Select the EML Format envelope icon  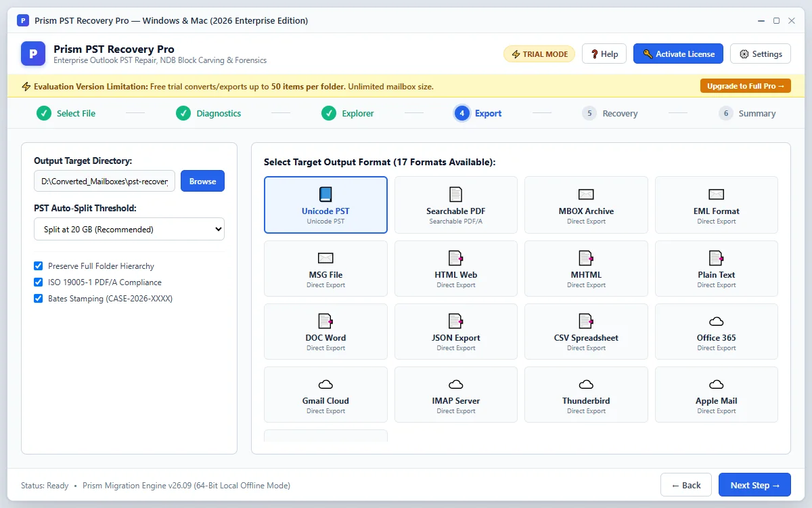717,194
